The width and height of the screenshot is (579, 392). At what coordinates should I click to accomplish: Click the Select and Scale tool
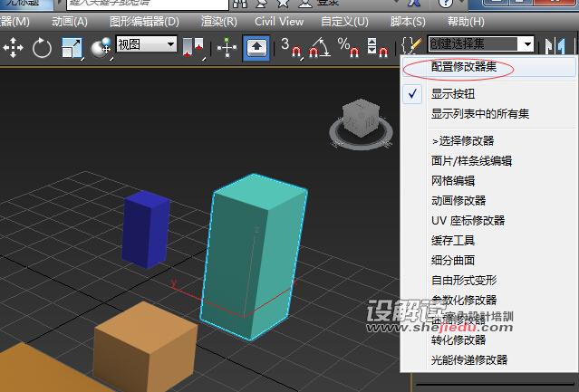(x=72, y=47)
